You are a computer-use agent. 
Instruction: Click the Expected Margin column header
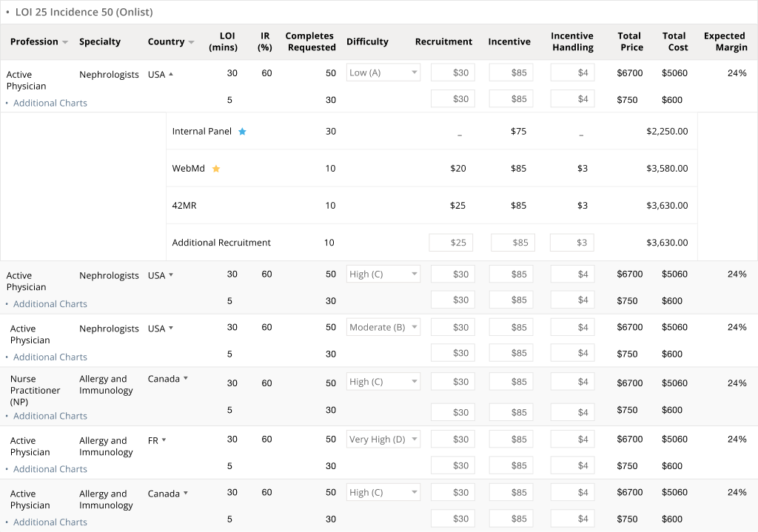pos(725,41)
